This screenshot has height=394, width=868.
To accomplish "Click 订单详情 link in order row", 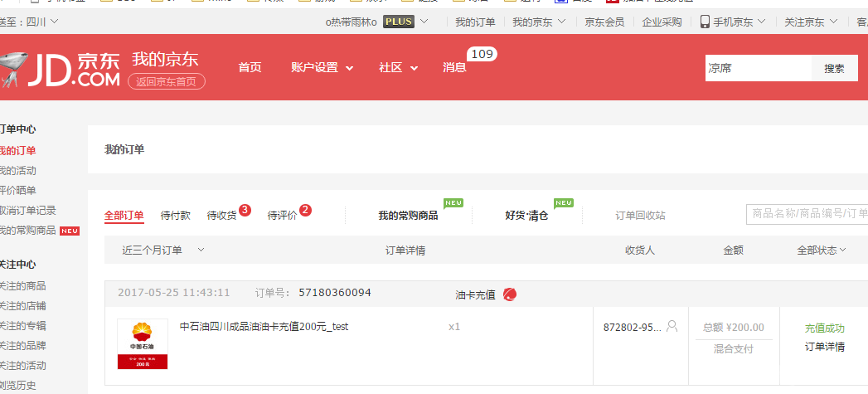I will click(825, 347).
